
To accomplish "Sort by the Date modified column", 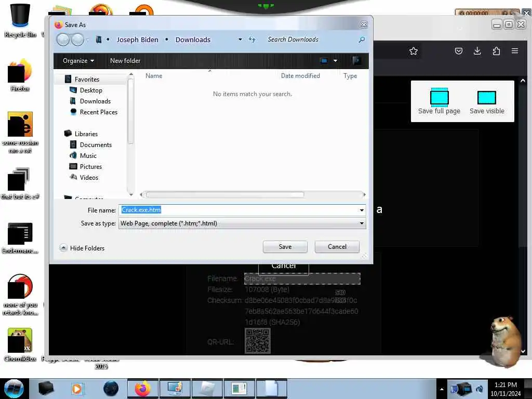I will pyautogui.click(x=300, y=76).
